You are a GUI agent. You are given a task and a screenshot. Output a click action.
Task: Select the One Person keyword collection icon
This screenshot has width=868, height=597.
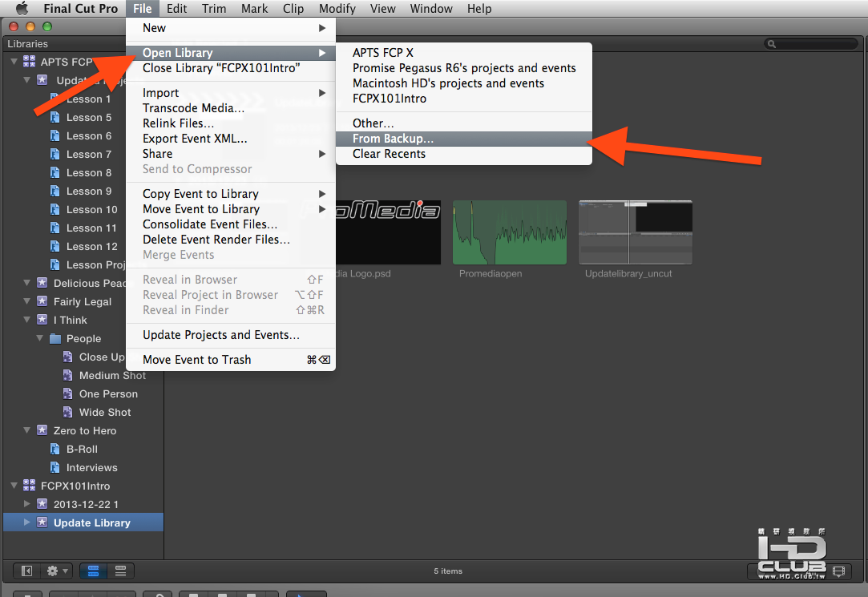click(67, 393)
